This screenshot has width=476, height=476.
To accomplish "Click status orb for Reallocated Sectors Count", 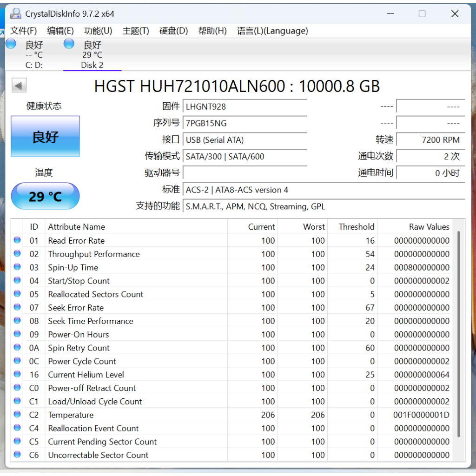I will (x=17, y=294).
